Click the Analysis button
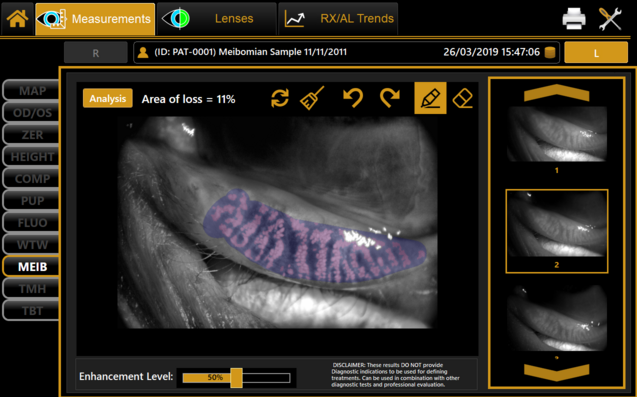 [108, 98]
